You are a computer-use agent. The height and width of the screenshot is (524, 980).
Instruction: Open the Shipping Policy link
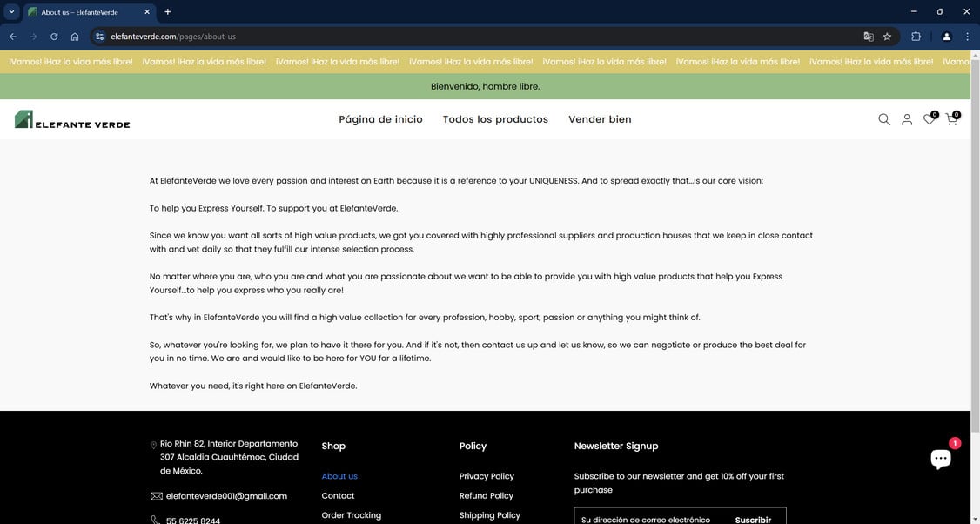[x=489, y=515]
